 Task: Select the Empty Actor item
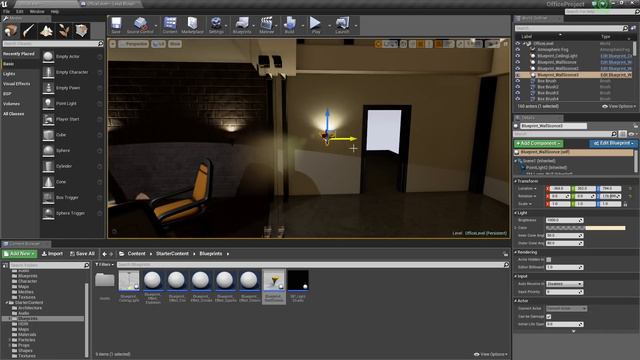72,57
